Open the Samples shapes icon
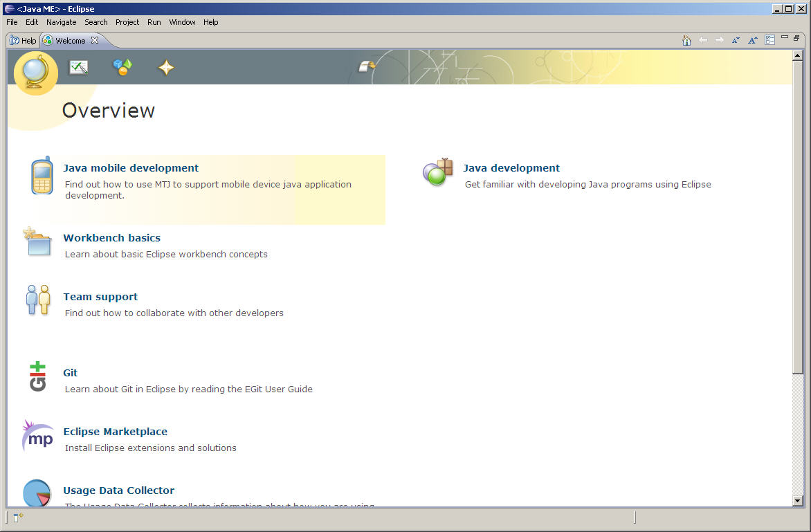811x532 pixels. 122,67
